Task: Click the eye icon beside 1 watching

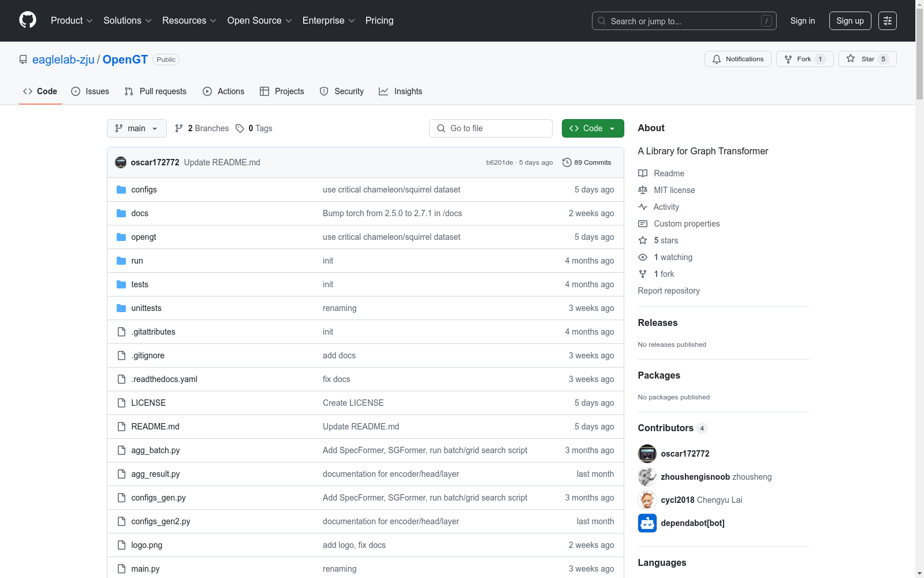Action: 643,257
